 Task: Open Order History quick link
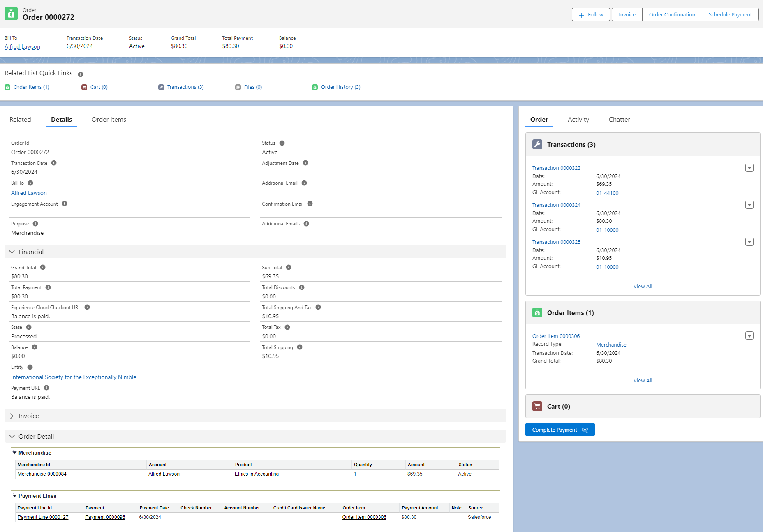[340, 87]
